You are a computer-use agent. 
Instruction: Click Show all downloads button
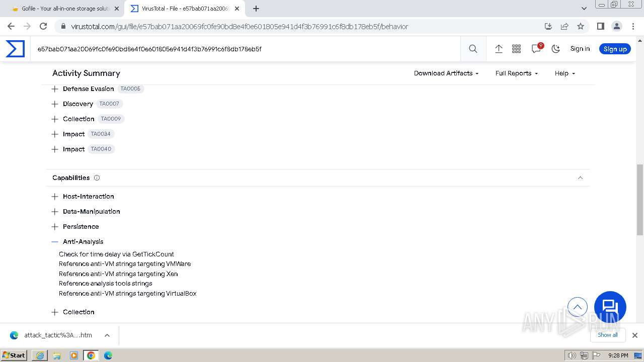608,335
